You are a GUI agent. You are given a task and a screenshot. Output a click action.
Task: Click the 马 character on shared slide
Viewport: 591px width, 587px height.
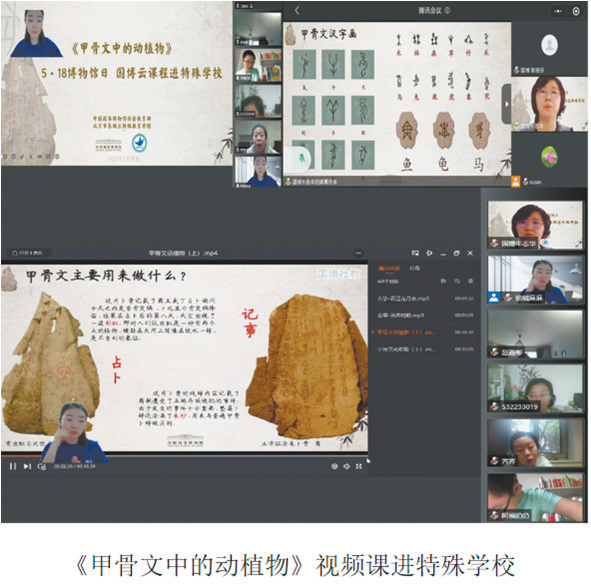(479, 164)
